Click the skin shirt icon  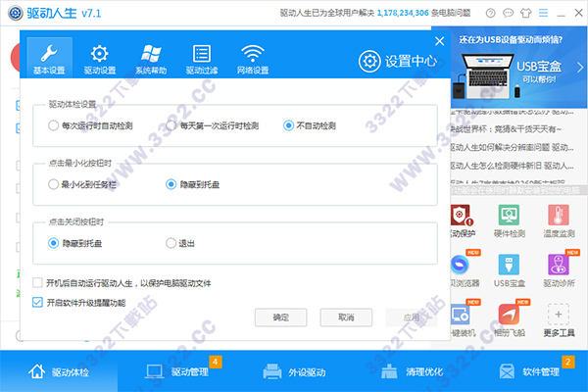point(525,13)
